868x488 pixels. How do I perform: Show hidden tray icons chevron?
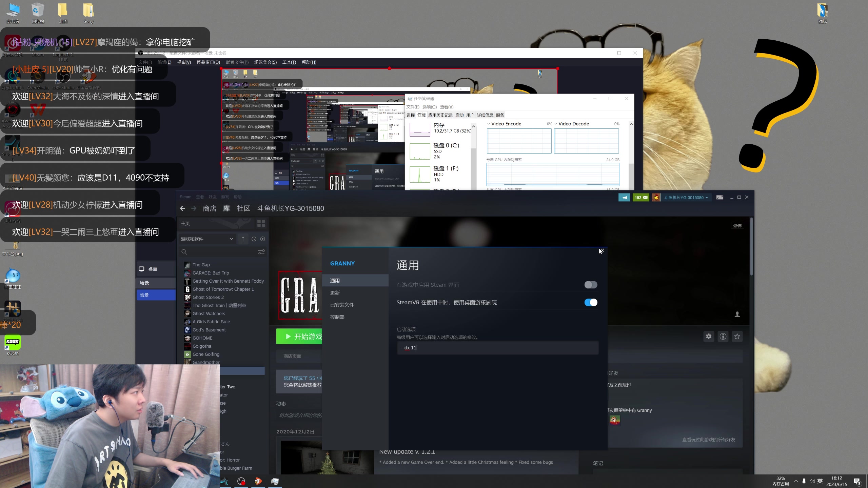point(796,481)
